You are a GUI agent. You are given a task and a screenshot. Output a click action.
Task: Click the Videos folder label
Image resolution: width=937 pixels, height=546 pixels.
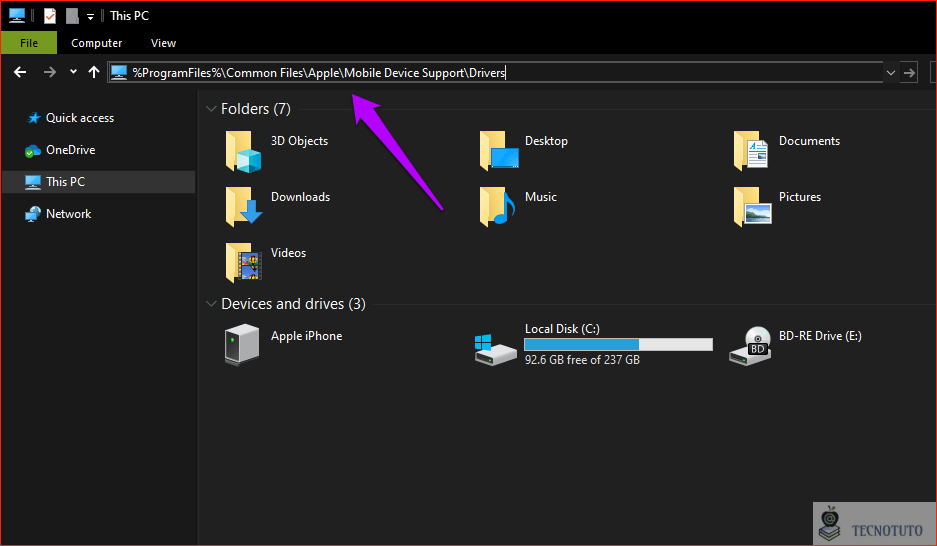[x=288, y=253]
